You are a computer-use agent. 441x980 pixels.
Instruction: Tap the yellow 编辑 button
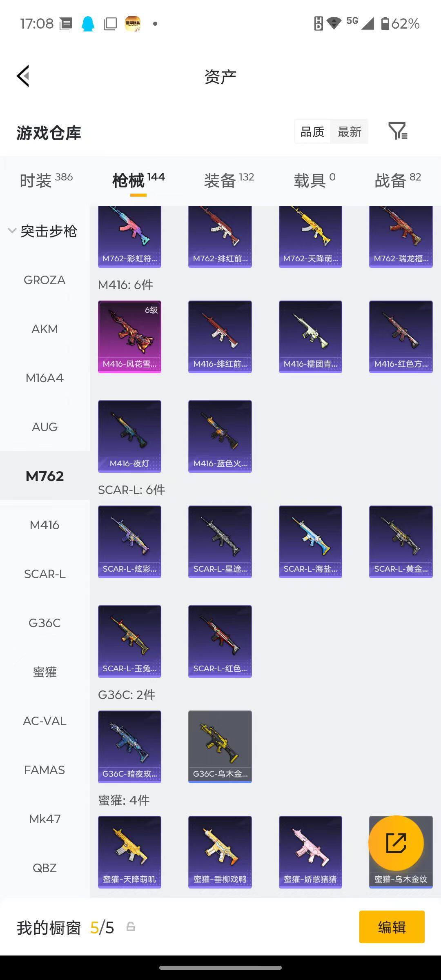tap(392, 927)
